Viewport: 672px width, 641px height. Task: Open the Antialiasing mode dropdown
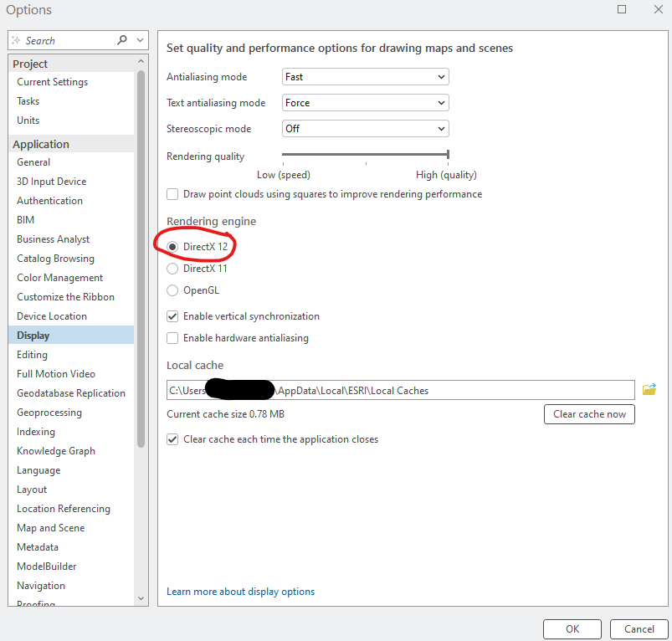point(365,76)
